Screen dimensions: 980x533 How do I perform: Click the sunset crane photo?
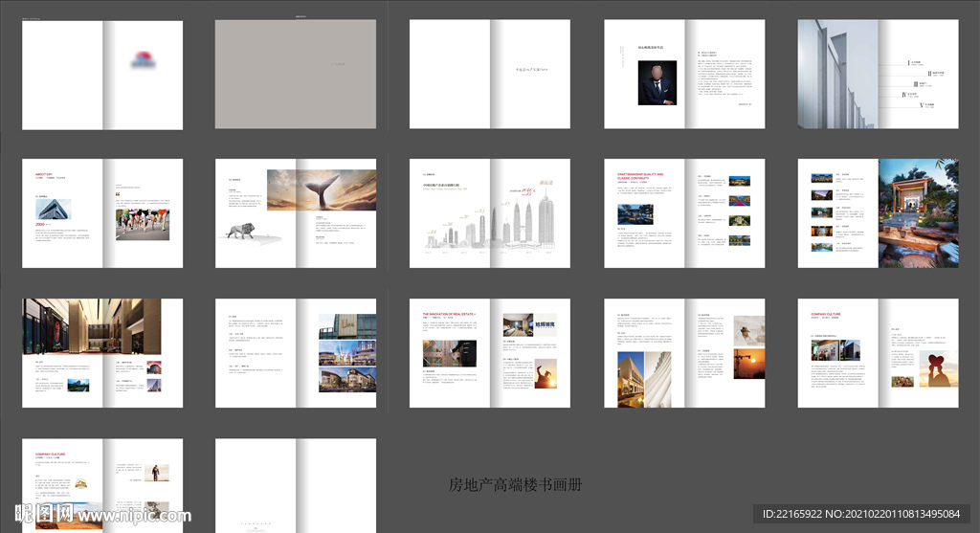pyautogui.click(x=748, y=364)
